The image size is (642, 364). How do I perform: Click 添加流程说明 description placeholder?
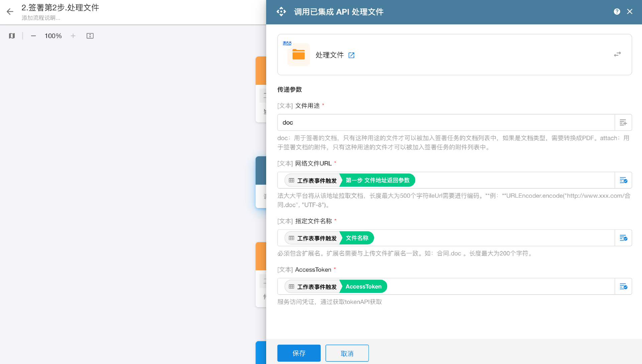tap(41, 18)
